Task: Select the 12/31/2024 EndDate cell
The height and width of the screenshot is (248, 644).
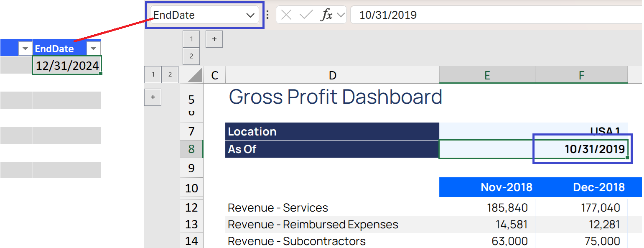Action: pos(67,66)
